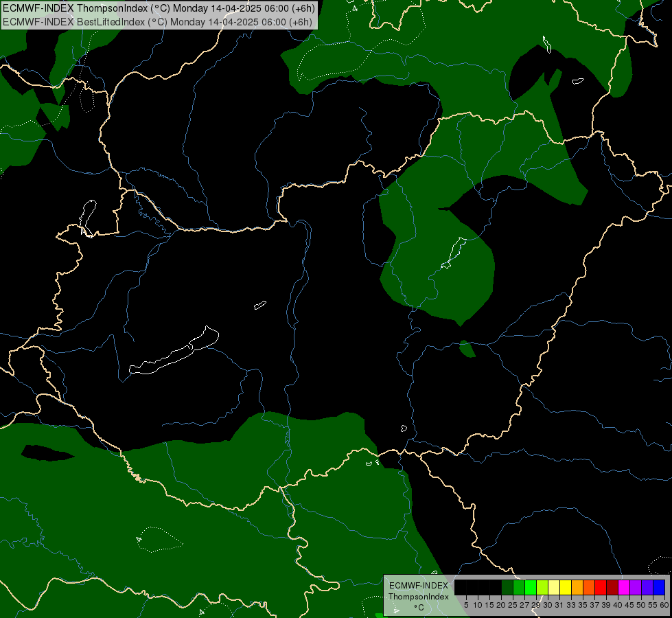The height and width of the screenshot is (618, 672).
Task: Click legend tick value 15
Action: coord(489,605)
